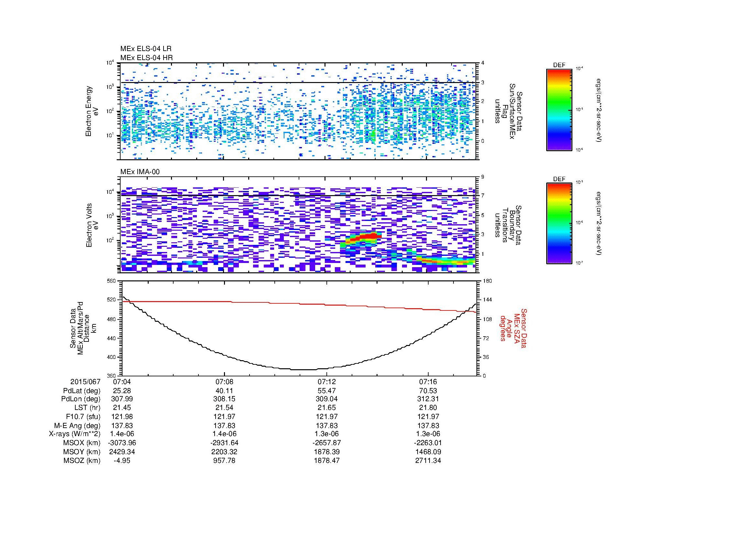This screenshot has width=756, height=534.
Task: Click the PdLon value '312.31'
Action: (x=428, y=399)
